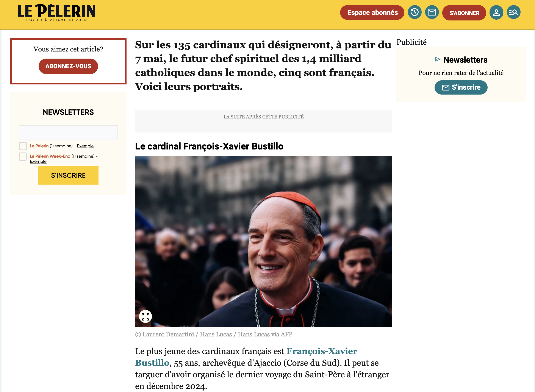Tick the Le Pèlerin Week-End checkbox

(x=23, y=157)
